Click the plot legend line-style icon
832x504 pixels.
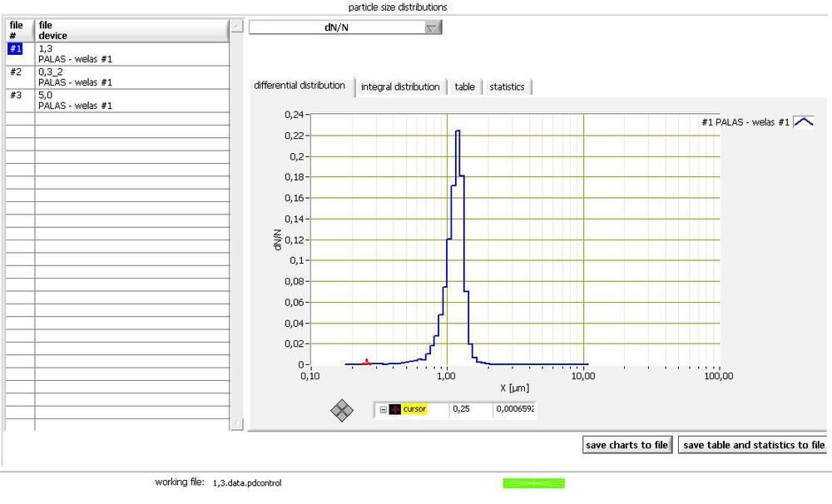(804, 122)
